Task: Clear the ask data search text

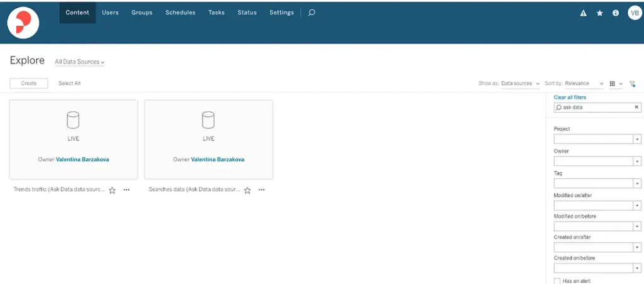Action: (x=636, y=108)
